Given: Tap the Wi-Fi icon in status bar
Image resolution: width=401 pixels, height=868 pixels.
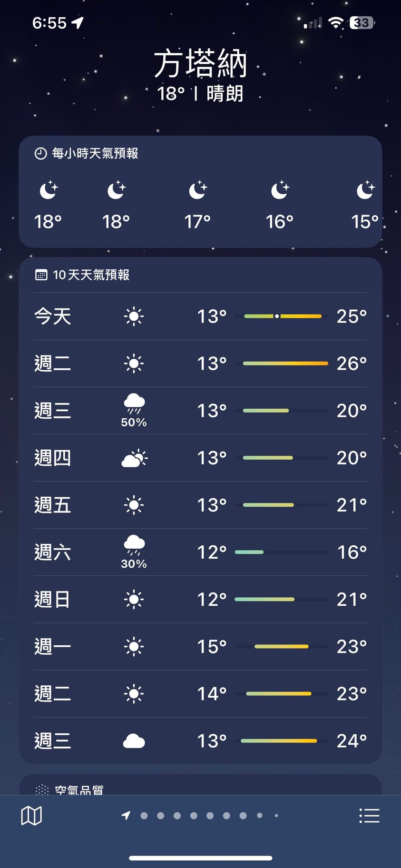Looking at the screenshot, I should click(x=336, y=22).
